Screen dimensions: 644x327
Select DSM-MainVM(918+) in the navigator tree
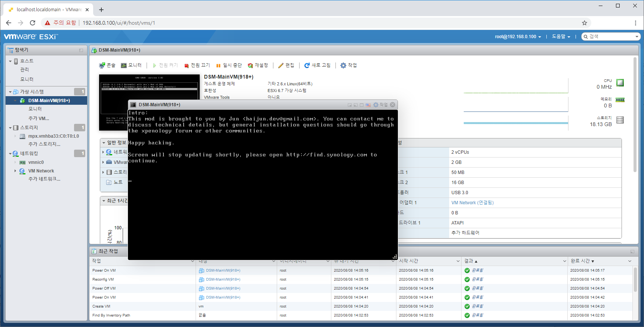[x=49, y=101]
